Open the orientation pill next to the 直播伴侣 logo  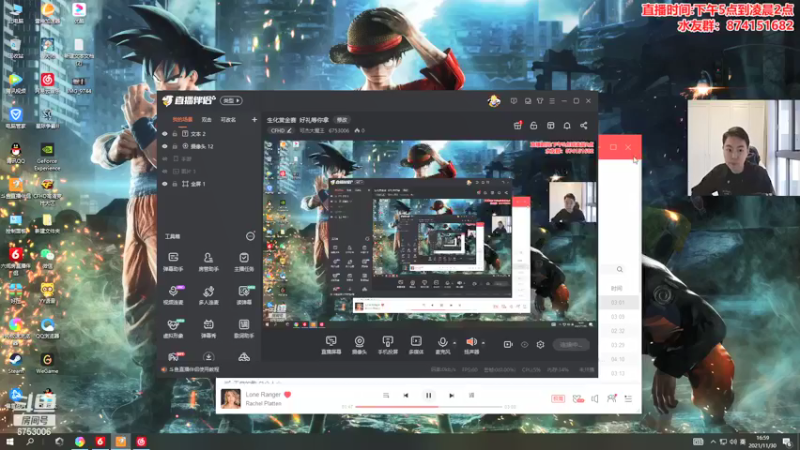click(231, 101)
